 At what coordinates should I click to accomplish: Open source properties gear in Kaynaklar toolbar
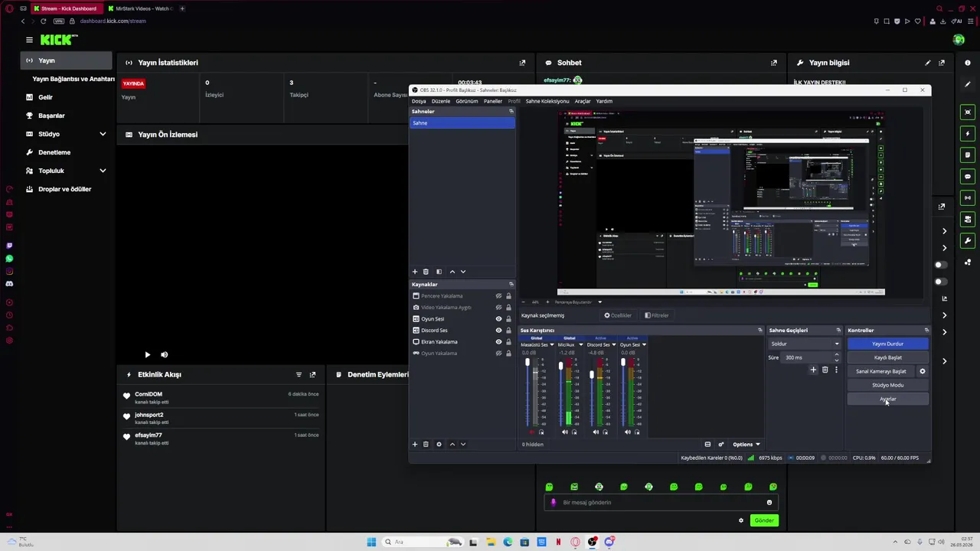(439, 444)
